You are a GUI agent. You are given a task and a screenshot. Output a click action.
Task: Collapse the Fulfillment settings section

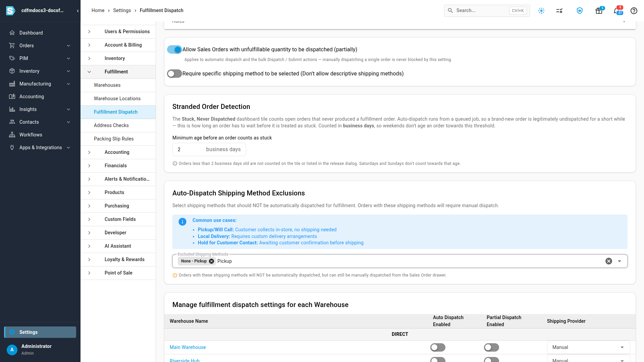point(118,72)
